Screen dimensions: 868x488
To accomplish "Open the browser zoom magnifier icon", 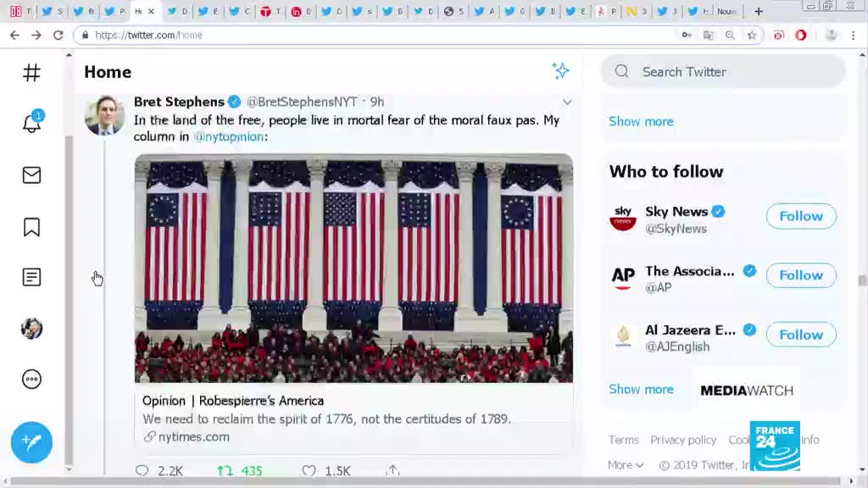I will [x=730, y=35].
